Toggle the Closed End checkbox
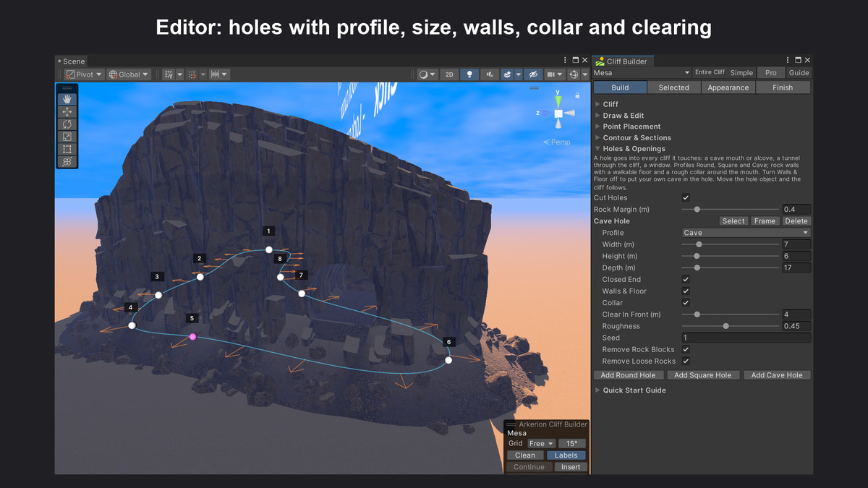Viewport: 868px width, 488px height. tap(686, 279)
